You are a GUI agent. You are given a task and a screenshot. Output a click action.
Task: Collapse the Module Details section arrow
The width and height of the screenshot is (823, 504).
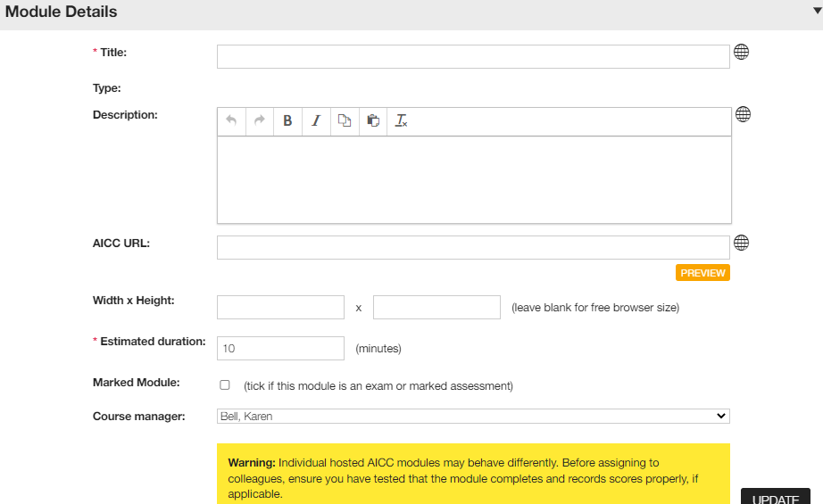(818, 11)
